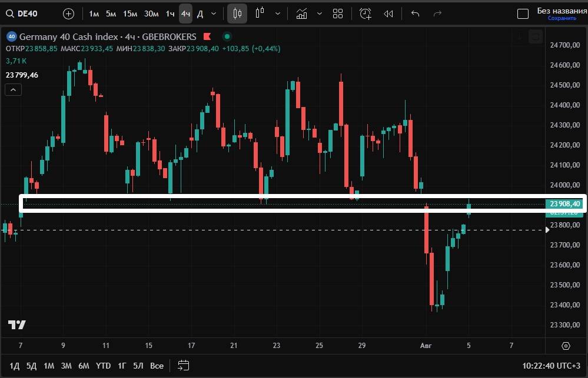Expand the timeframe interval dropdown chevron
This screenshot has width=588, height=378.
[214, 14]
